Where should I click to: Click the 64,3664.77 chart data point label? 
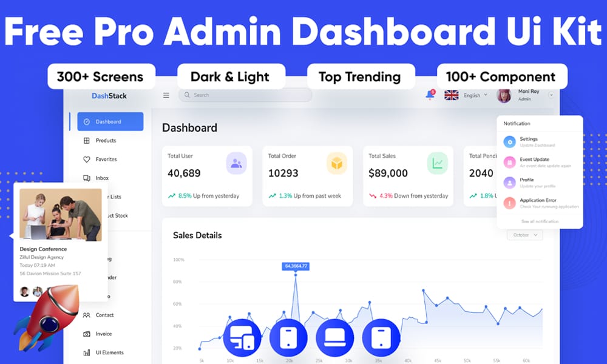pyautogui.click(x=296, y=266)
